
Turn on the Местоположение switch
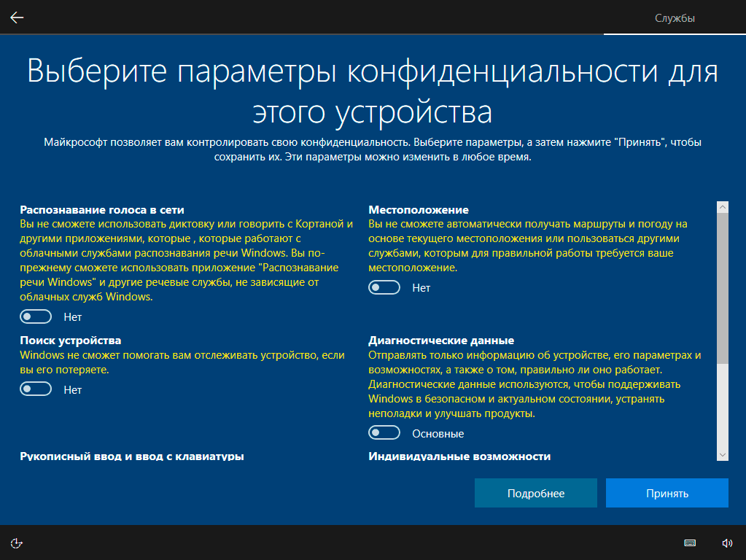pyautogui.click(x=385, y=287)
